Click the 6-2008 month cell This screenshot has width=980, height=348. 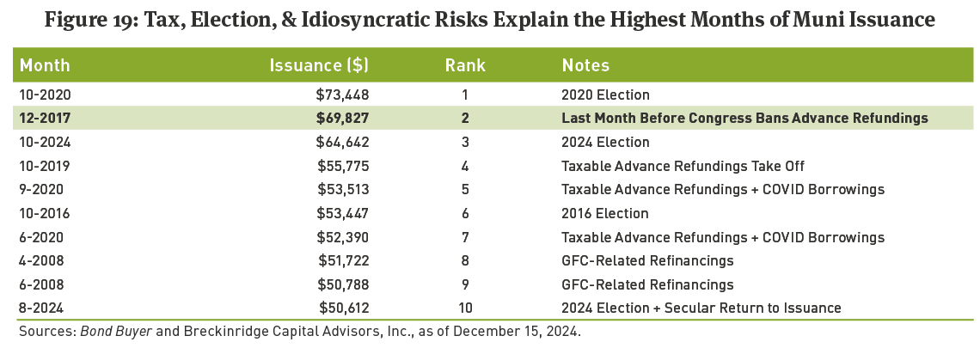(40, 284)
